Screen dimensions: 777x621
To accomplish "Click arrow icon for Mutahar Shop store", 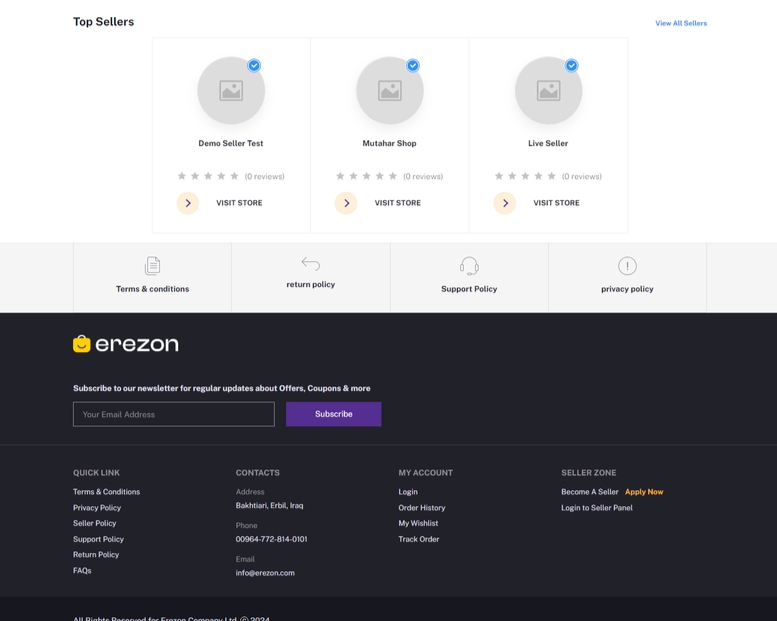I will [x=346, y=203].
